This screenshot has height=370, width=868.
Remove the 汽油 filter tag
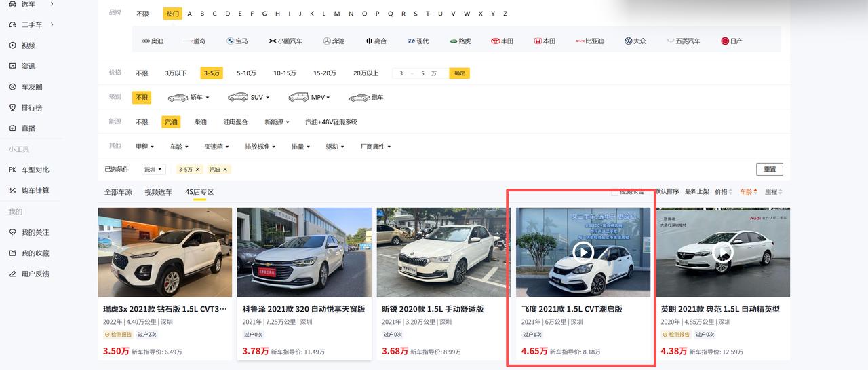click(225, 169)
